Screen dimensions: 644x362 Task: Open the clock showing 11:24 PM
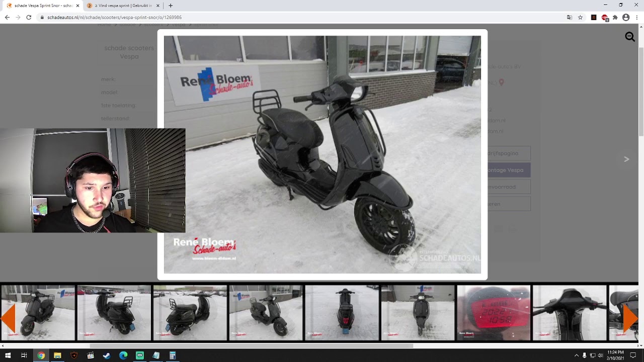[615, 355]
